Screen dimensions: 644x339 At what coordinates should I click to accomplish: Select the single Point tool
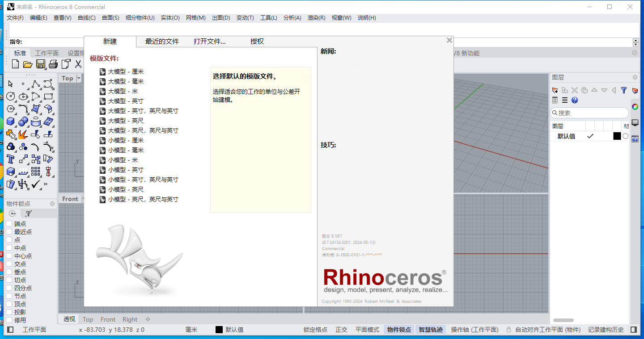coord(23,84)
